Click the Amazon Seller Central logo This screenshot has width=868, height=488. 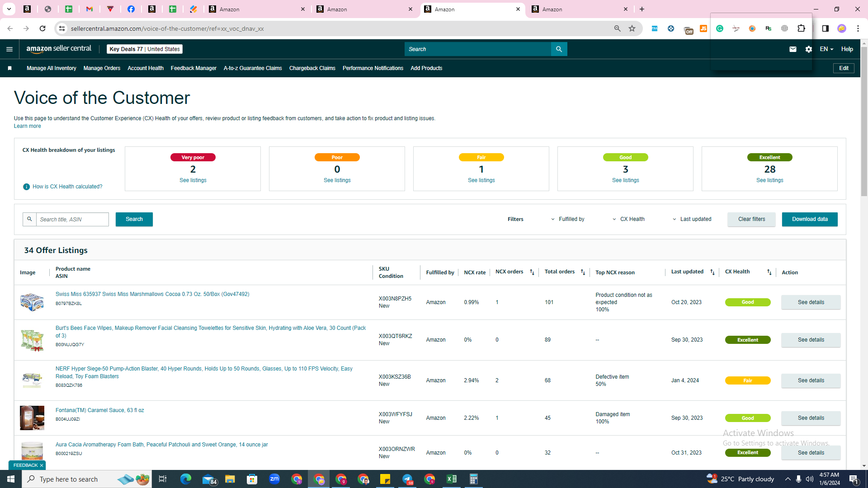[59, 49]
